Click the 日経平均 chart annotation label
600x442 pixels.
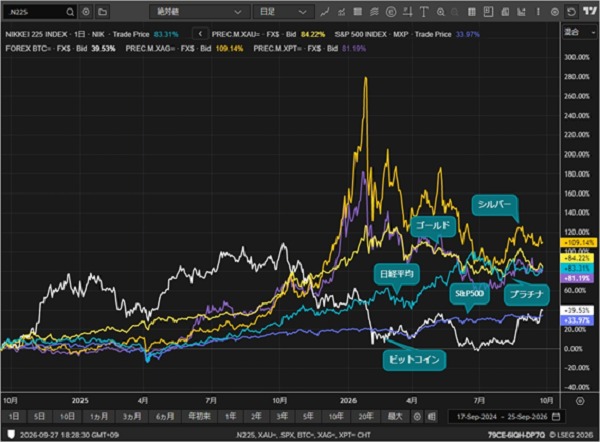pyautogui.click(x=396, y=274)
